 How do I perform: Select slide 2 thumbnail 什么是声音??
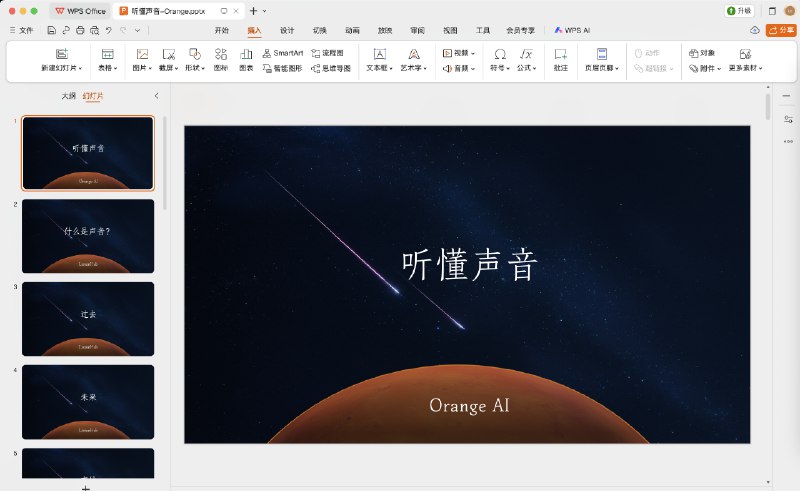pos(88,236)
